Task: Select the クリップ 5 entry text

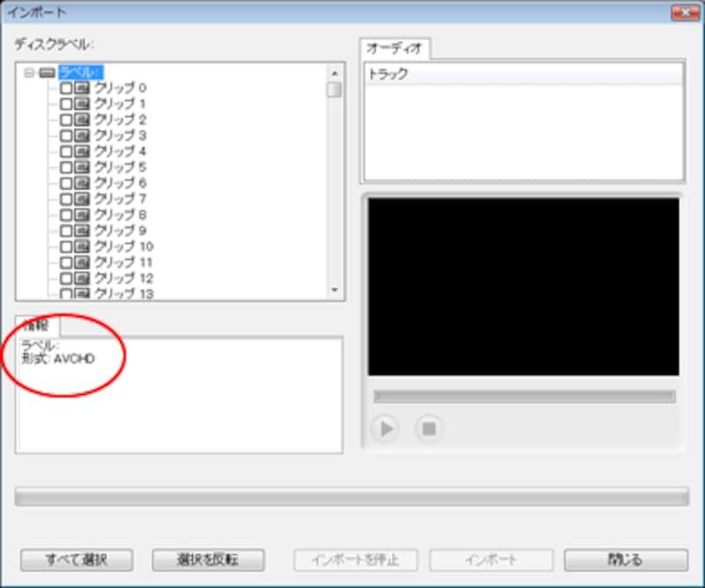Action: pyautogui.click(x=120, y=167)
